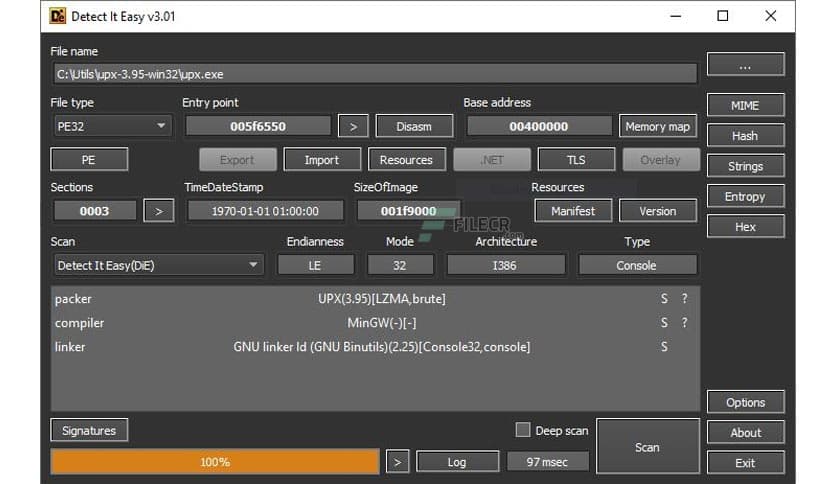Open the Scan engine Detect It Easy(DiE) dropdown

click(x=158, y=265)
